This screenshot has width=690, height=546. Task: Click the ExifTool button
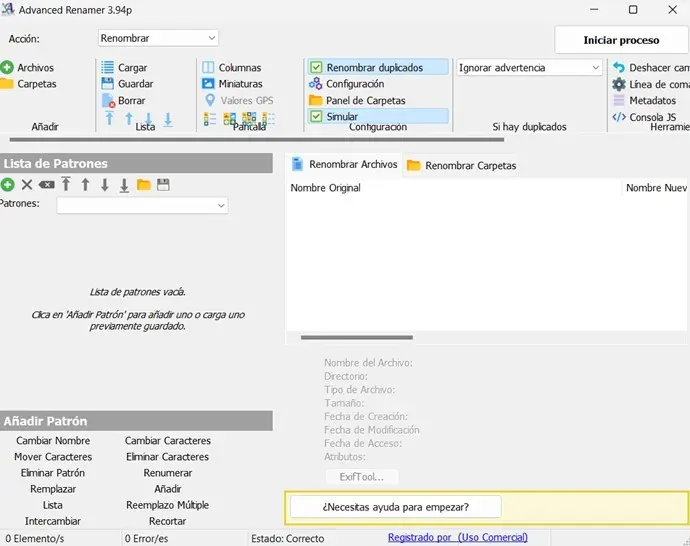tap(362, 477)
